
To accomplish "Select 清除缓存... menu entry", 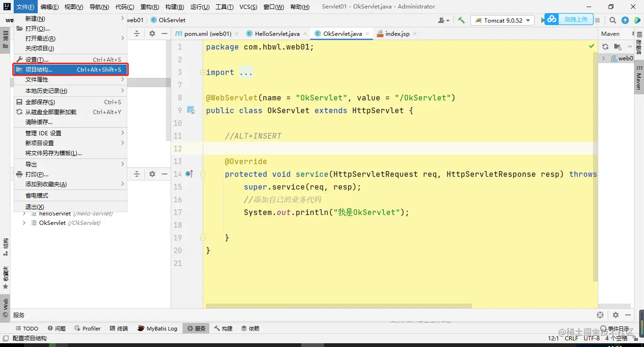I will coord(70,122).
